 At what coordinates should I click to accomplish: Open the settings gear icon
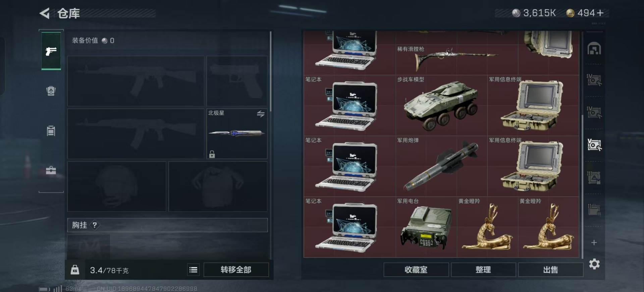coord(594,264)
